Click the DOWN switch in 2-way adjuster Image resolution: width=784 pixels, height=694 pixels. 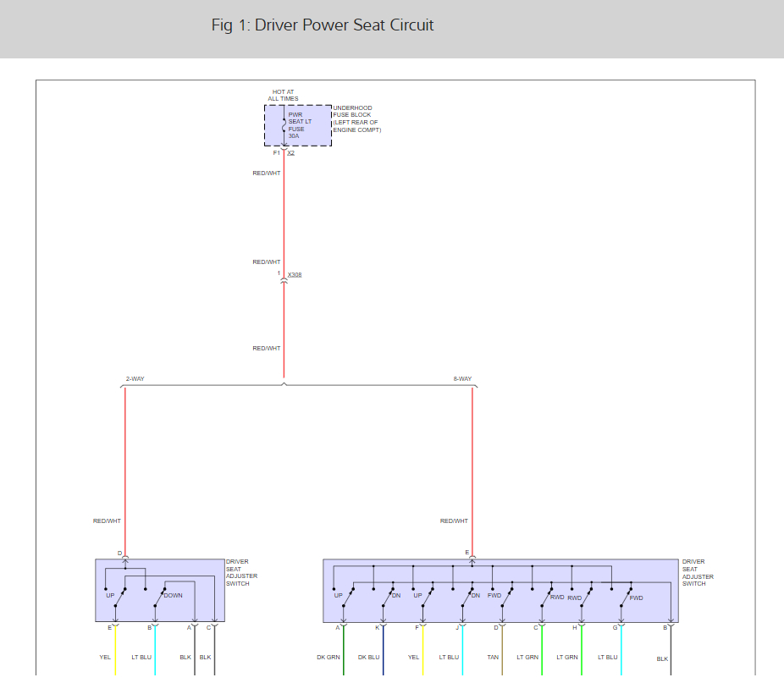point(160,597)
